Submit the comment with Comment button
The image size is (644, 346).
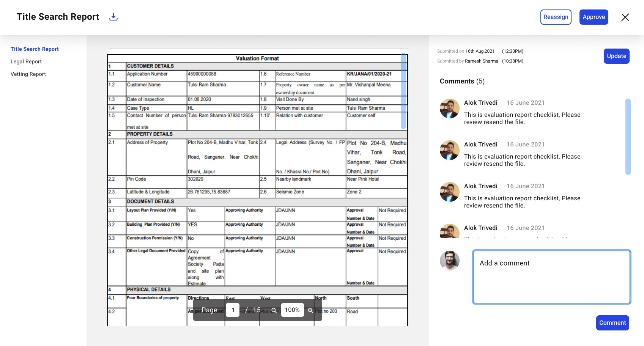click(x=612, y=323)
